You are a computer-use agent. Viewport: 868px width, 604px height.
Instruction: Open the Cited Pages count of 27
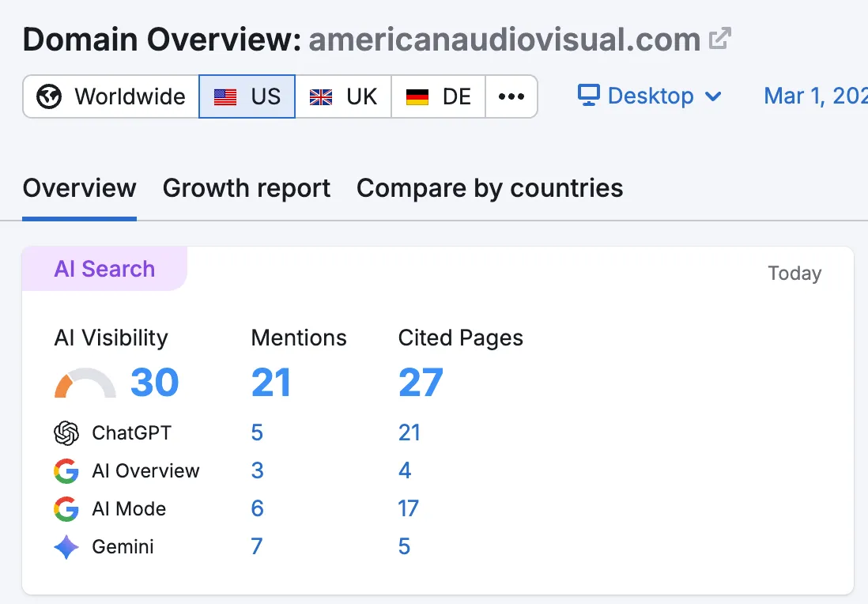420,383
